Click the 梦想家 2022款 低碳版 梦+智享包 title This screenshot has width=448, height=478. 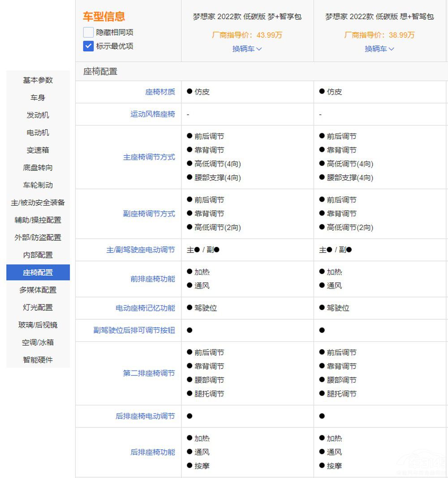coord(247,17)
